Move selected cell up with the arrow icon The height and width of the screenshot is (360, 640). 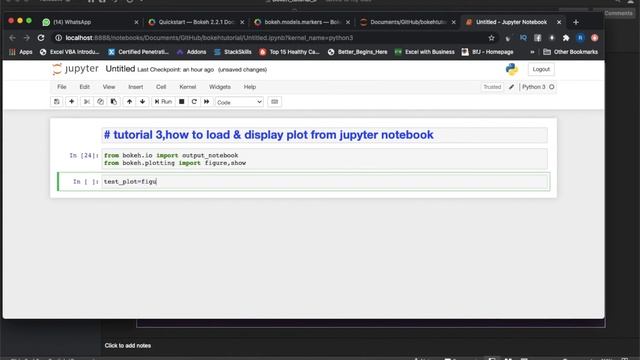pyautogui.click(x=129, y=102)
